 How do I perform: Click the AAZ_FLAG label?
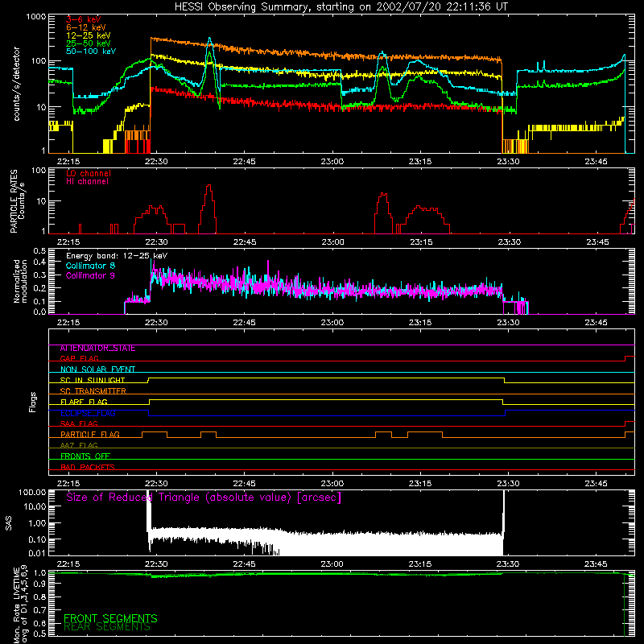[79, 445]
